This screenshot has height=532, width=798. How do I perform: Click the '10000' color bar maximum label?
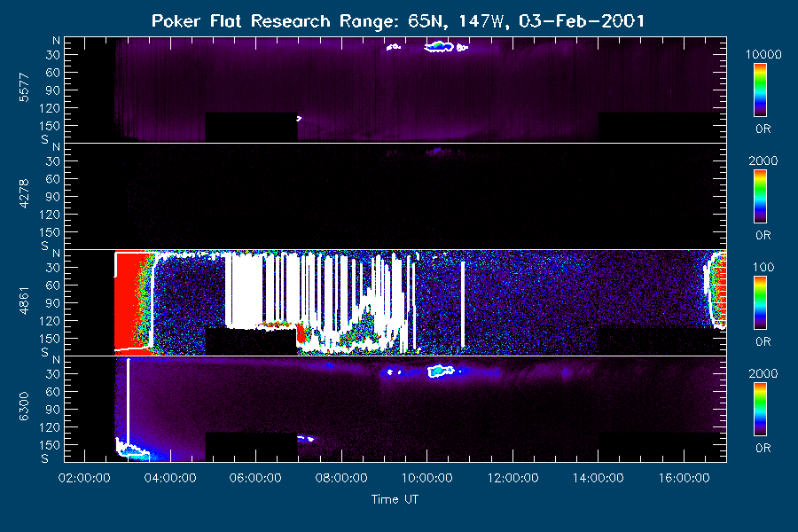763,54
